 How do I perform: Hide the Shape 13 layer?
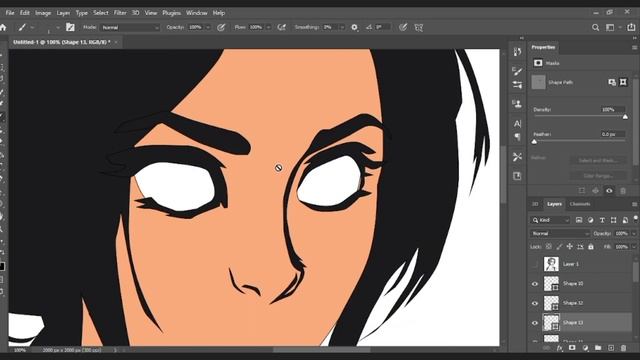coord(535,323)
